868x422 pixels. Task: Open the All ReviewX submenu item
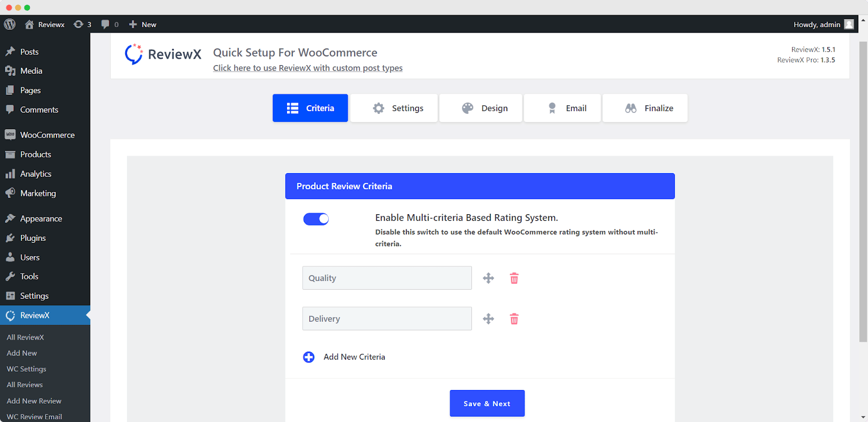(25, 337)
